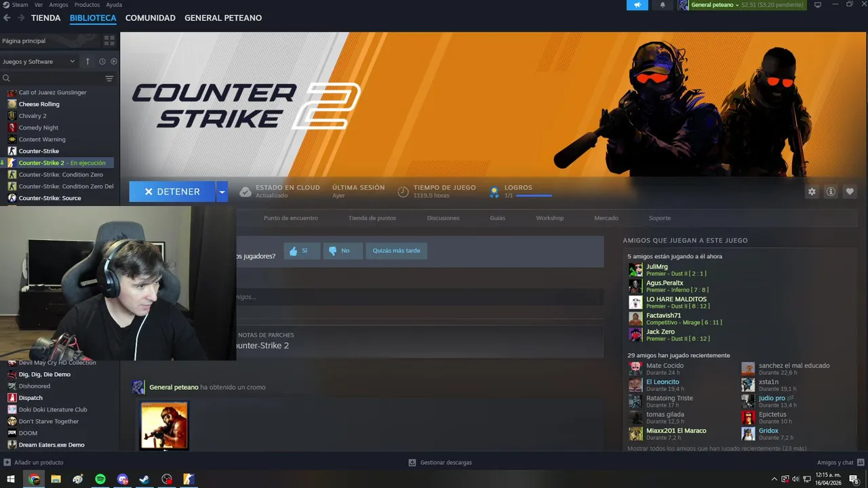868x488 pixels.
Task: Open the Ayuda menu
Action: point(114,5)
